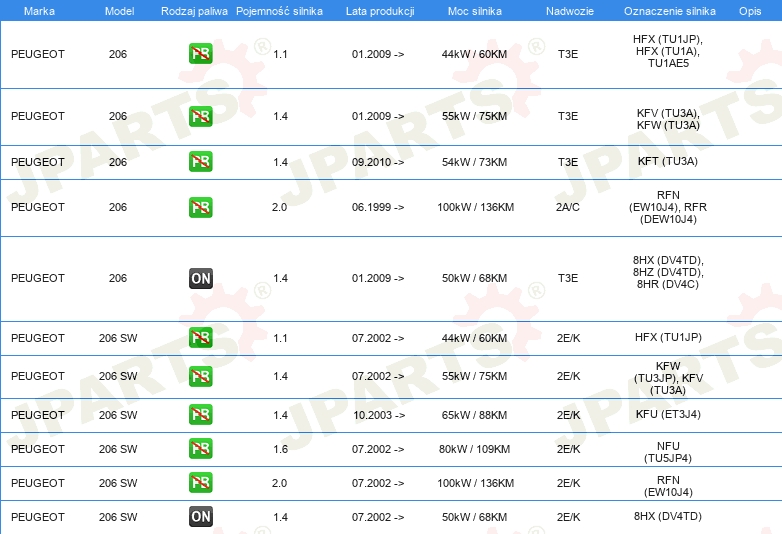Select the 65kW / 88KM power cell
This screenshot has height=534, width=782.
(474, 415)
